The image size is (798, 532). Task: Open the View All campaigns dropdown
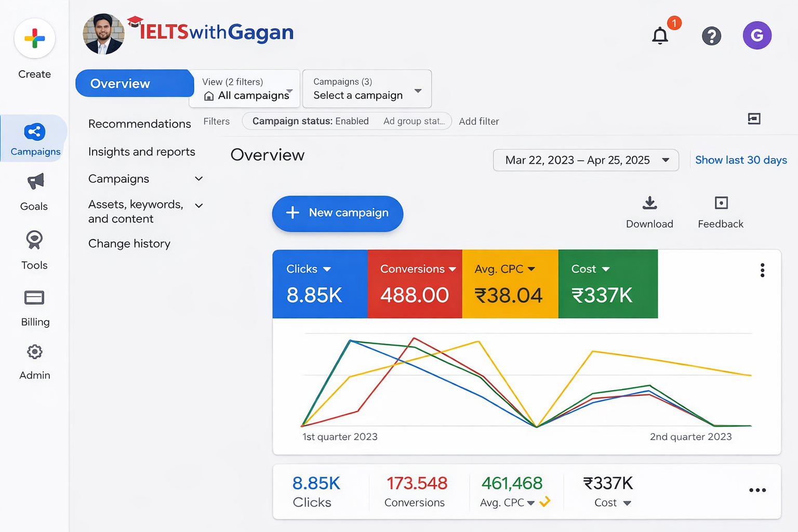[x=245, y=89]
